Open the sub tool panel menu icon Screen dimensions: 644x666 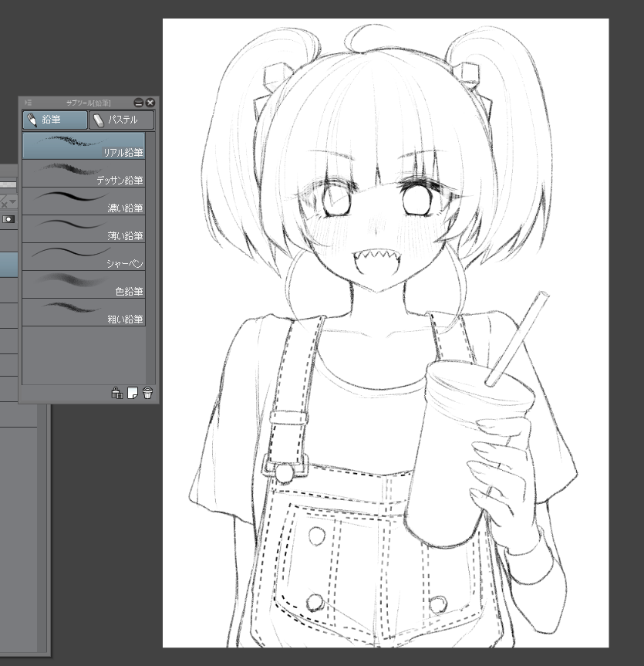coord(28,103)
